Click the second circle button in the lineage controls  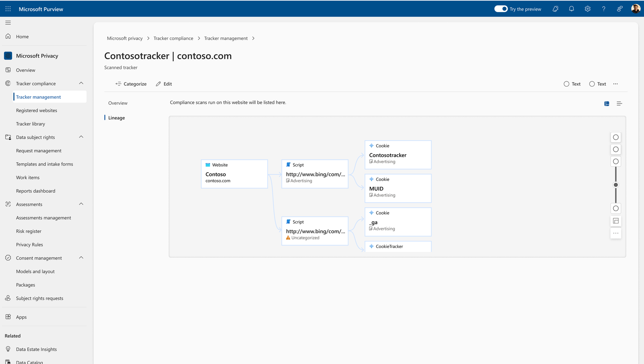pyautogui.click(x=616, y=149)
